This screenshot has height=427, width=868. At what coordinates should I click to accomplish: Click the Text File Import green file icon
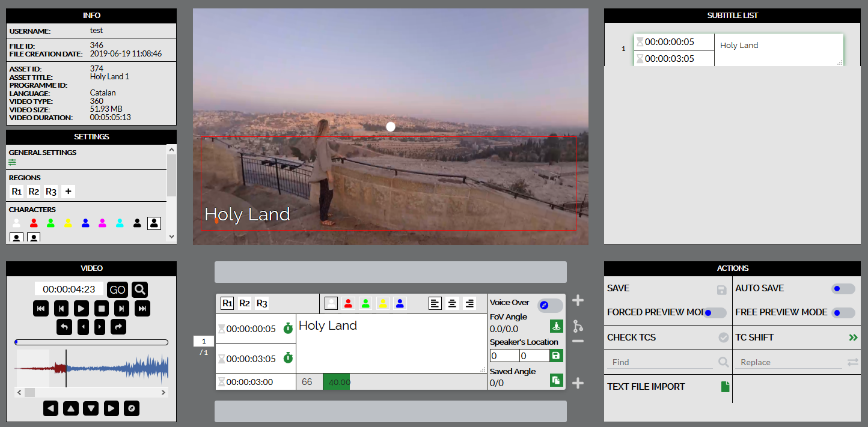pos(725,387)
